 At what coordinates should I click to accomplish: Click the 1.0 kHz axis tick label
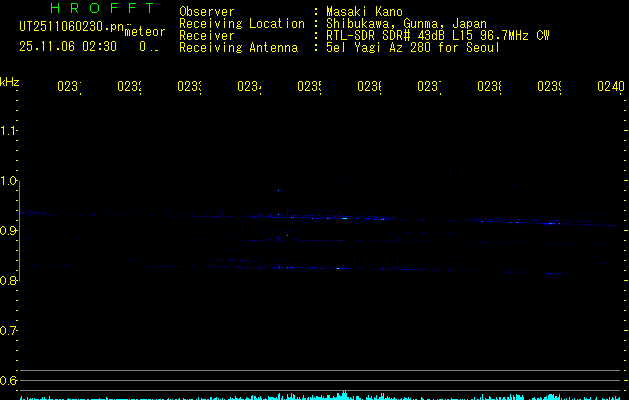click(x=8, y=181)
